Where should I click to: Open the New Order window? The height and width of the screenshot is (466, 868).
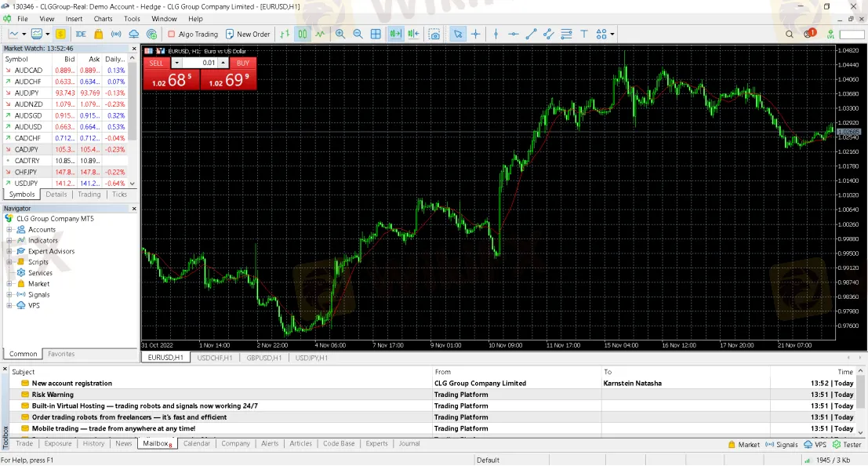click(248, 34)
